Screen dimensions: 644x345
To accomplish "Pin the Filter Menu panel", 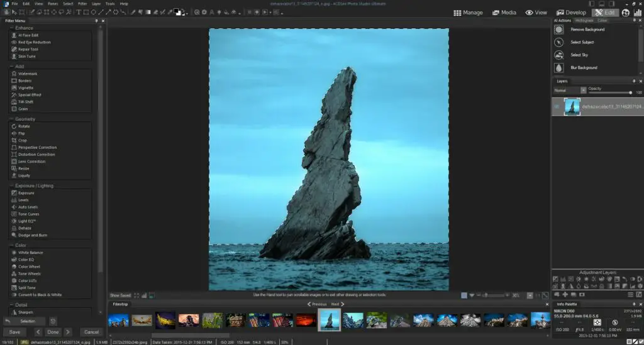I will (96, 21).
